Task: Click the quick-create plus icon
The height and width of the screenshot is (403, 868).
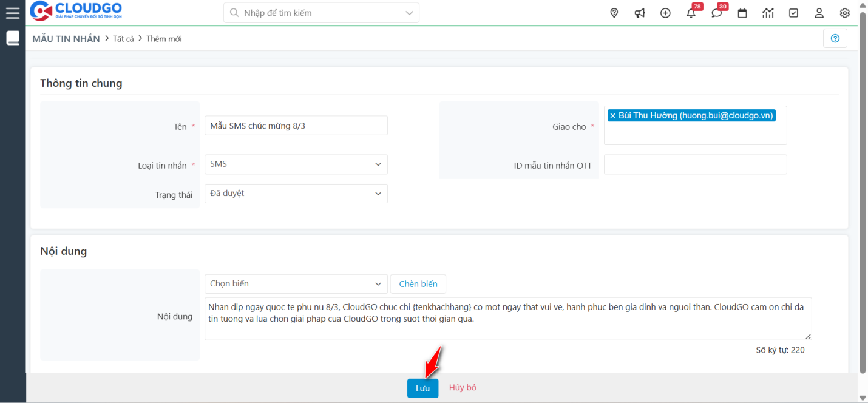Action: pyautogui.click(x=665, y=12)
